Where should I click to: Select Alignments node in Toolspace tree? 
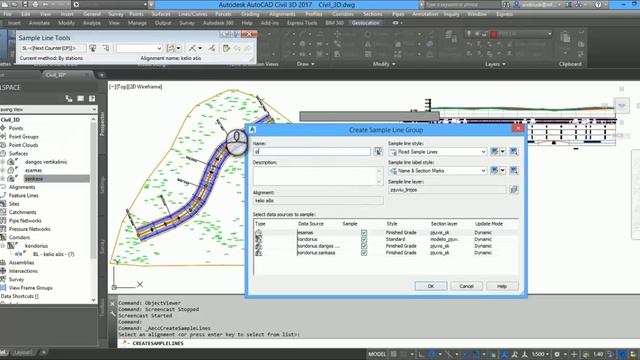click(22, 187)
